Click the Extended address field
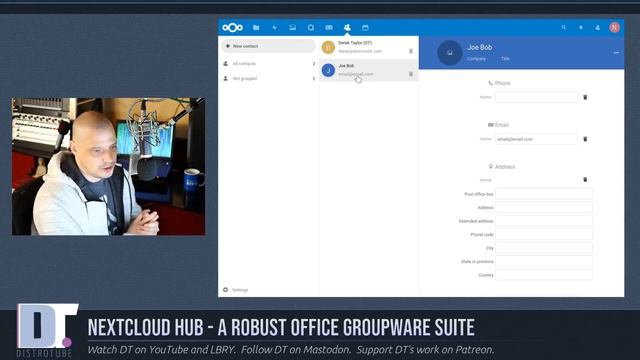This screenshot has height=360, width=640. point(544,221)
